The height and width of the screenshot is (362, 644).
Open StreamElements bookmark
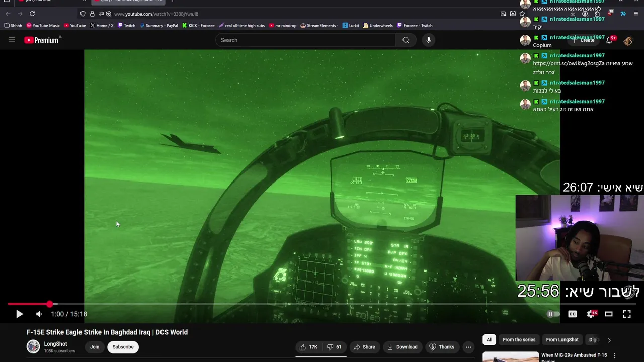319,26
